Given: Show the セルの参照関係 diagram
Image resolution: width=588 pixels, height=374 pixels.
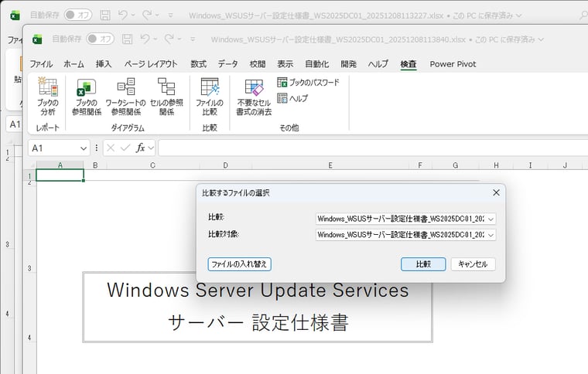Looking at the screenshot, I should pyautogui.click(x=166, y=97).
